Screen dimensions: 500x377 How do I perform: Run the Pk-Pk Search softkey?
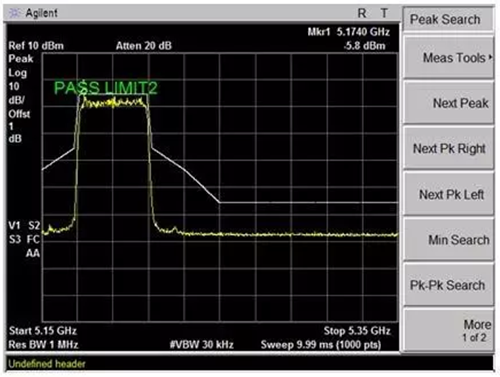coord(448,285)
